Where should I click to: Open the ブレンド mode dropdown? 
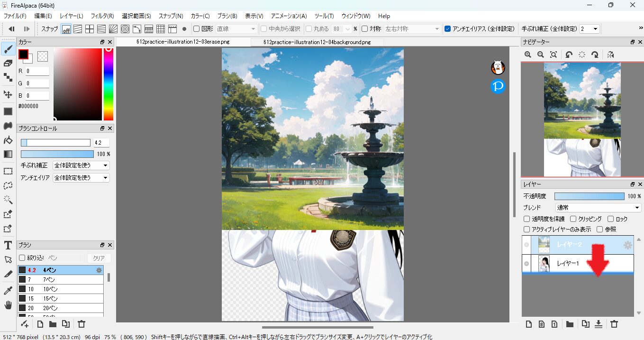click(x=598, y=208)
